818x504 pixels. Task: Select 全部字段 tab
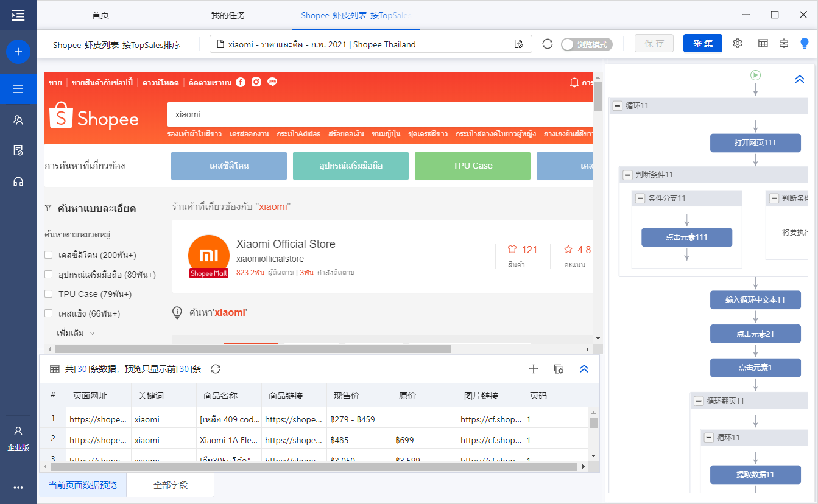171,485
